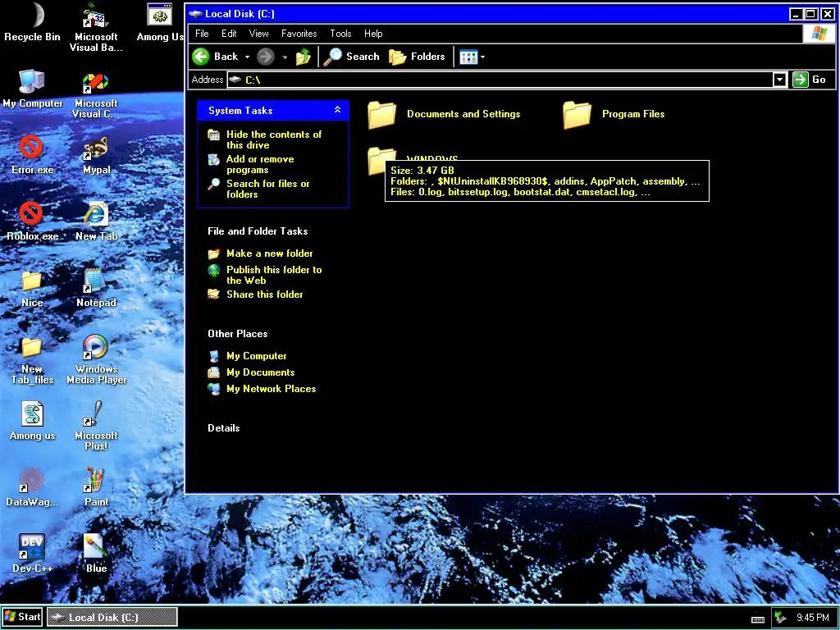Open Microsoft Visual Basic shortcut on desktop
Viewport: 840px width, 630px height.
[x=96, y=27]
